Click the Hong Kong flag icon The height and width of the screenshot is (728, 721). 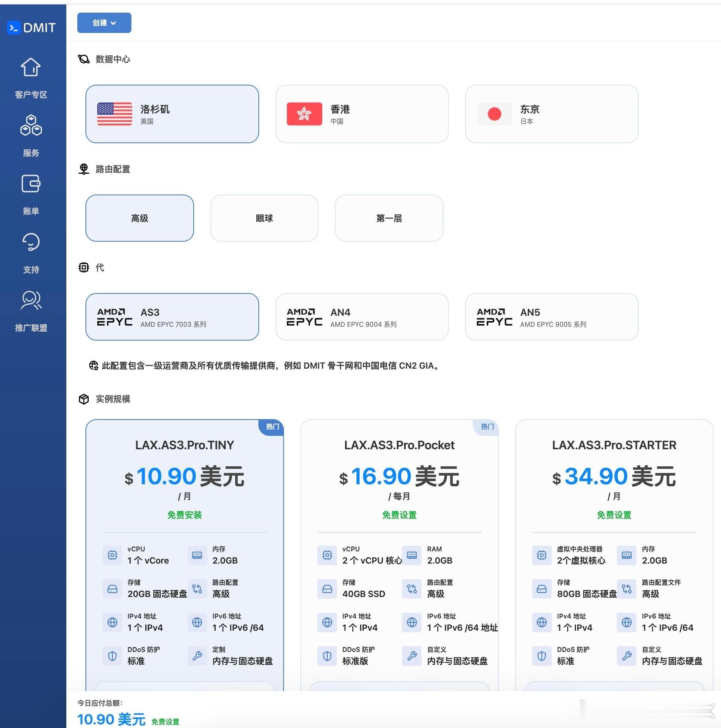click(304, 114)
